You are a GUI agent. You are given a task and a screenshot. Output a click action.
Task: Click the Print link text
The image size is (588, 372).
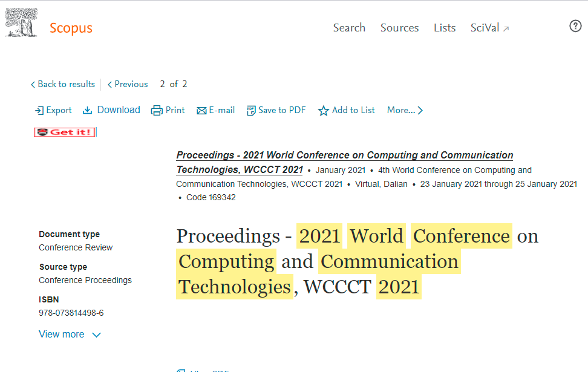point(175,110)
